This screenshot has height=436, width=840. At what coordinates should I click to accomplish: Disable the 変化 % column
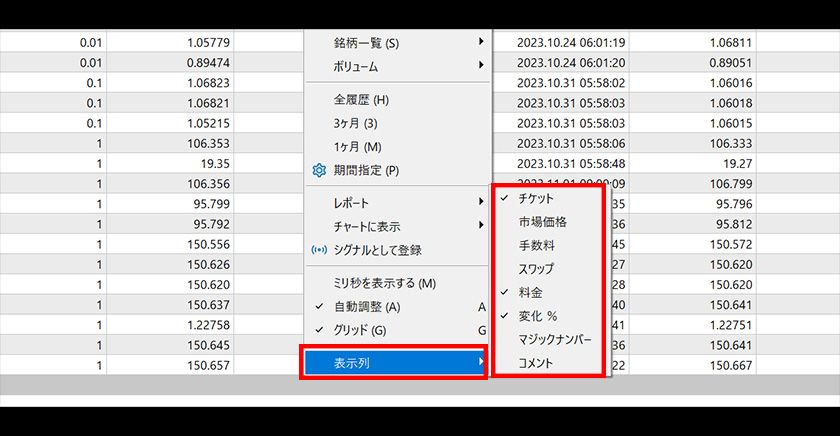(x=538, y=316)
